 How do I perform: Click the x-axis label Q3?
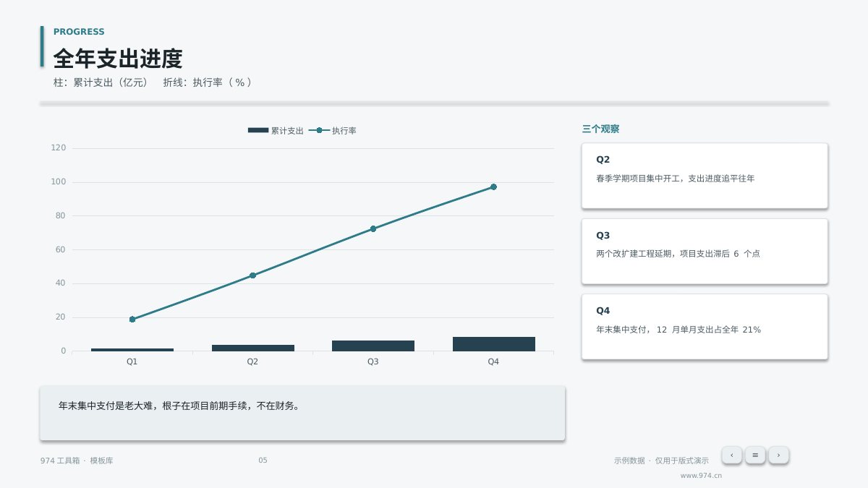tap(373, 361)
